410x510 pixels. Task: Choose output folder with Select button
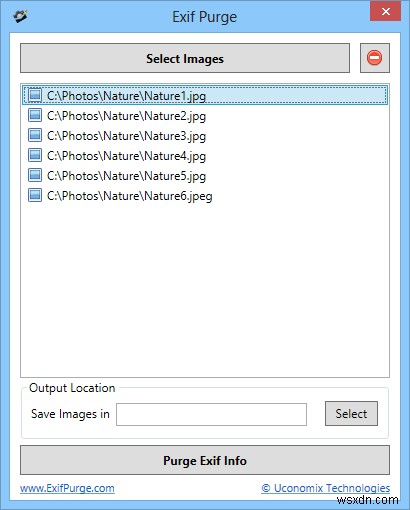point(351,414)
